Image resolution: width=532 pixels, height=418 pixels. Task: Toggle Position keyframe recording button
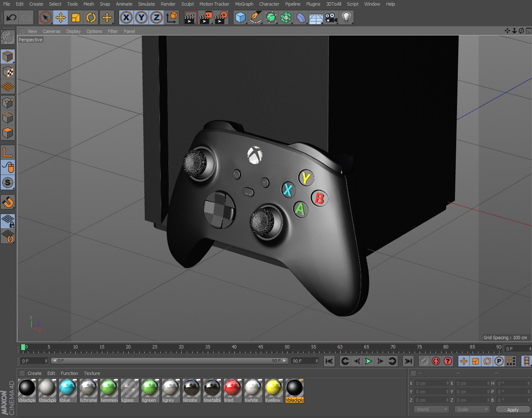pyautogui.click(x=463, y=361)
